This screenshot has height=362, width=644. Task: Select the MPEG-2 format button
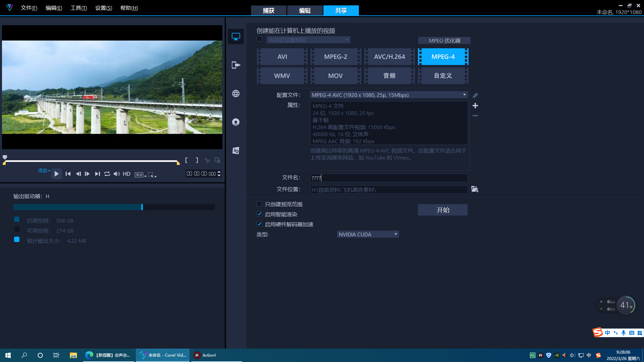tap(335, 57)
